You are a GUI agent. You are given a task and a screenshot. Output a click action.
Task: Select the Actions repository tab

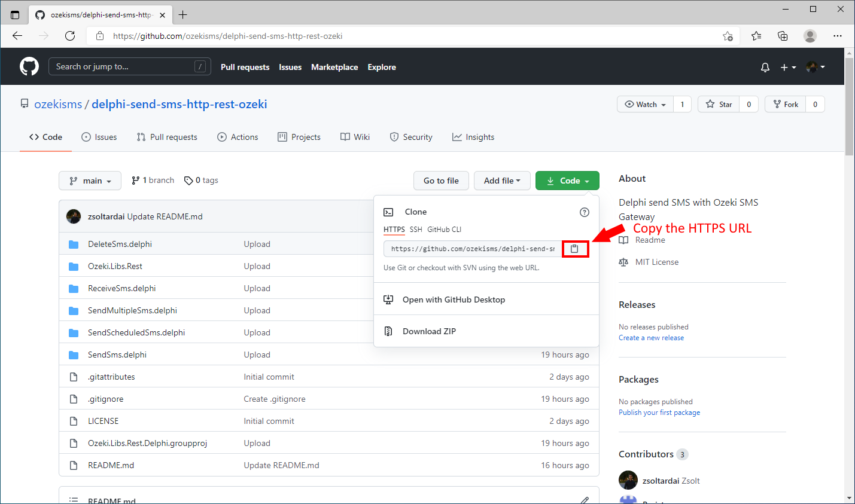(238, 137)
